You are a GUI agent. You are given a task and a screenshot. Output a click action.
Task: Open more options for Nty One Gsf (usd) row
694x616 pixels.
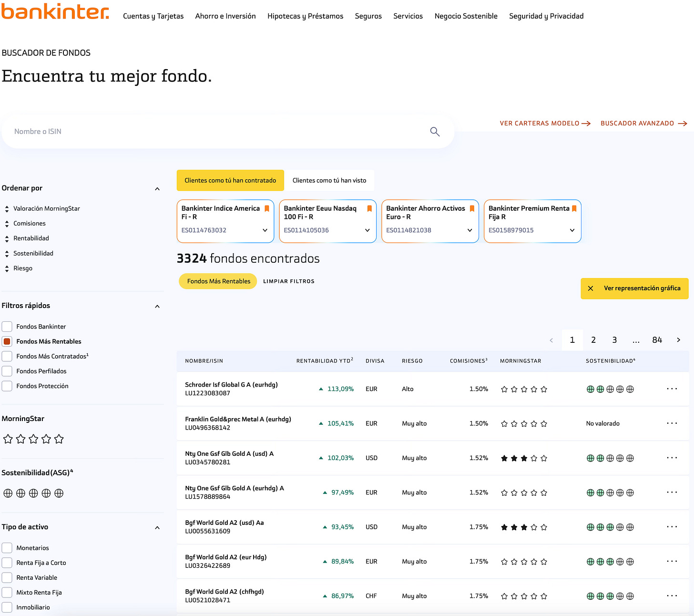tap(672, 458)
